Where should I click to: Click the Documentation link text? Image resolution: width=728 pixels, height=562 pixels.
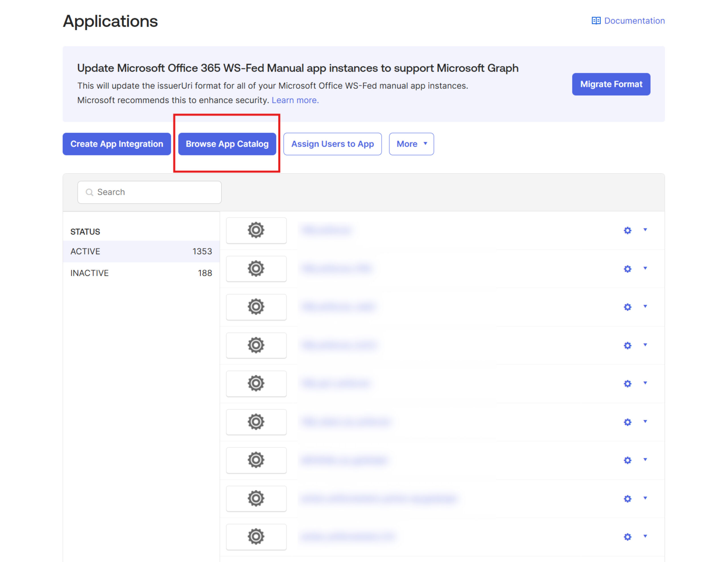tap(634, 21)
